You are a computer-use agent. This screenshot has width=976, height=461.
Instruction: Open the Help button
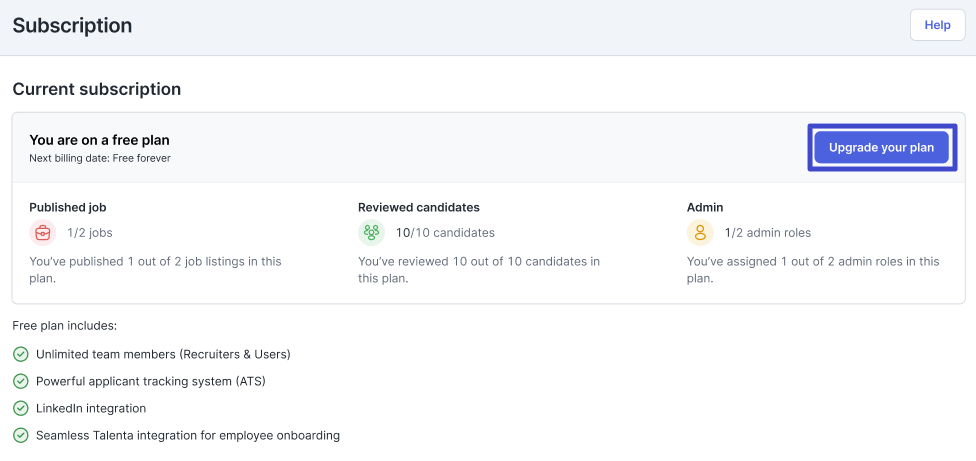937,25
